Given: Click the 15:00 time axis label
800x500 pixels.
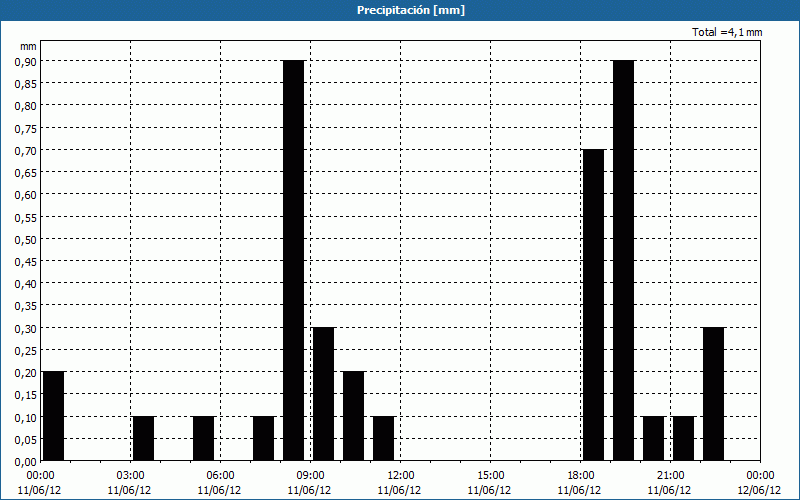Looking at the screenshot, I should [x=490, y=475].
